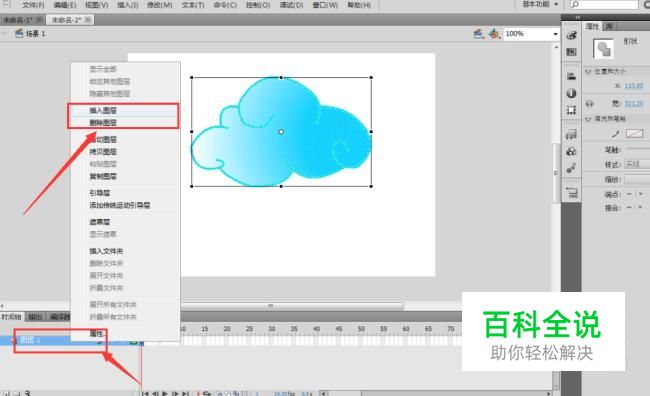Click the Edit Scene clapperboard icon
This screenshot has width=650, height=396.
(x=479, y=34)
